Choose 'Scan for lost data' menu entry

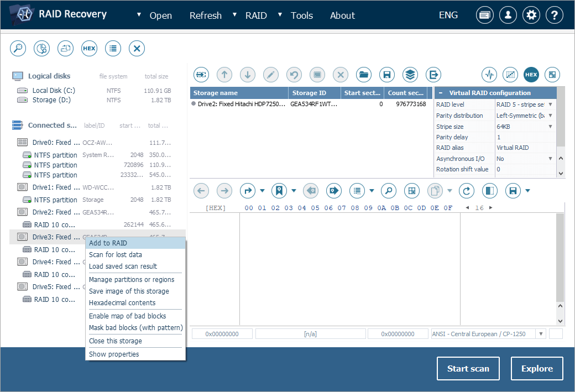[x=115, y=255]
